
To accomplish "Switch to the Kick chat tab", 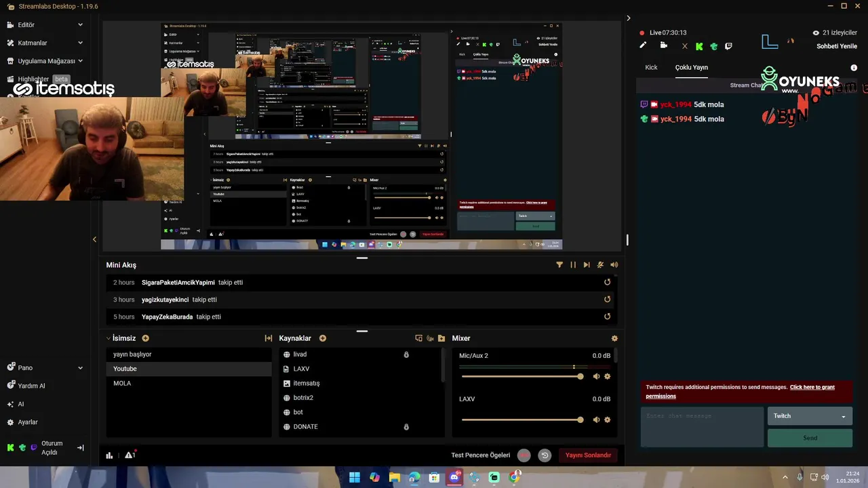I will pos(651,67).
